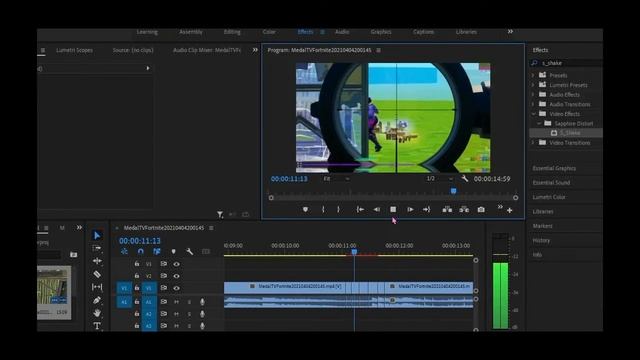Select the Selection tool arrow
This screenshot has width=640, height=360.
(97, 236)
